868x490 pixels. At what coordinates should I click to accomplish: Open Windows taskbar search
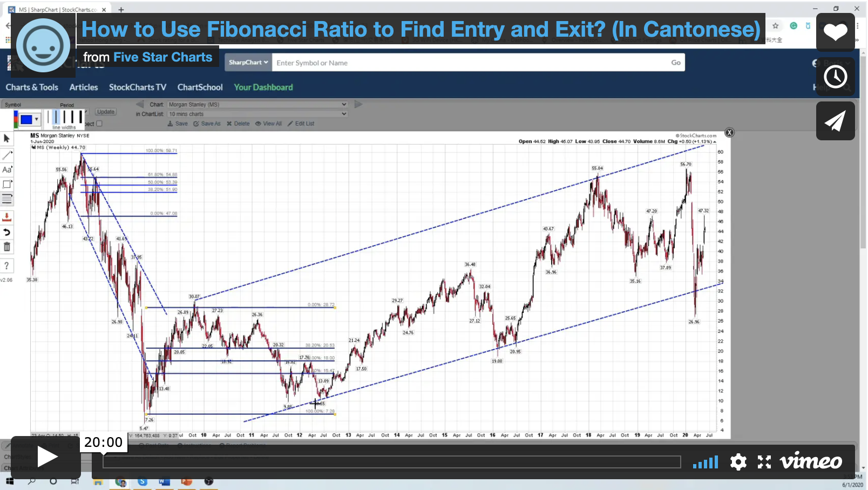coord(32,481)
